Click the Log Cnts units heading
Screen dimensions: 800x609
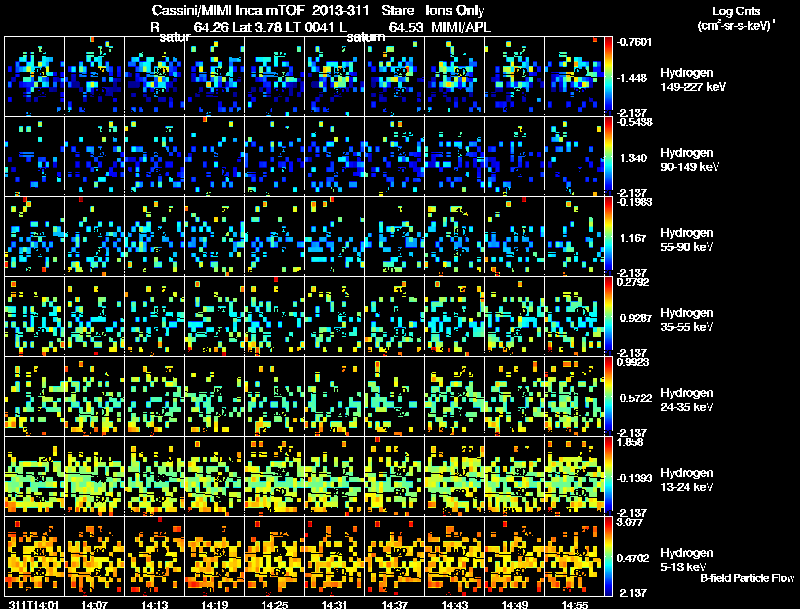pyautogui.click(x=736, y=18)
